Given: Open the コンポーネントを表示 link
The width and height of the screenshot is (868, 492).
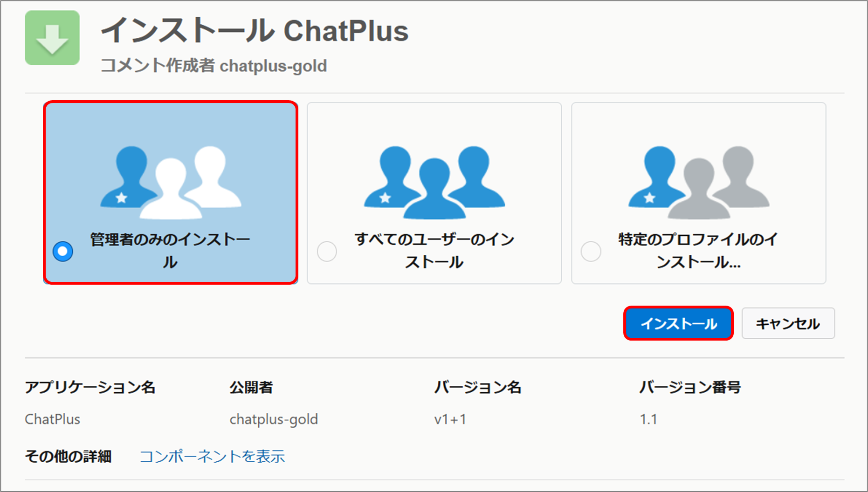Looking at the screenshot, I should 213,456.
